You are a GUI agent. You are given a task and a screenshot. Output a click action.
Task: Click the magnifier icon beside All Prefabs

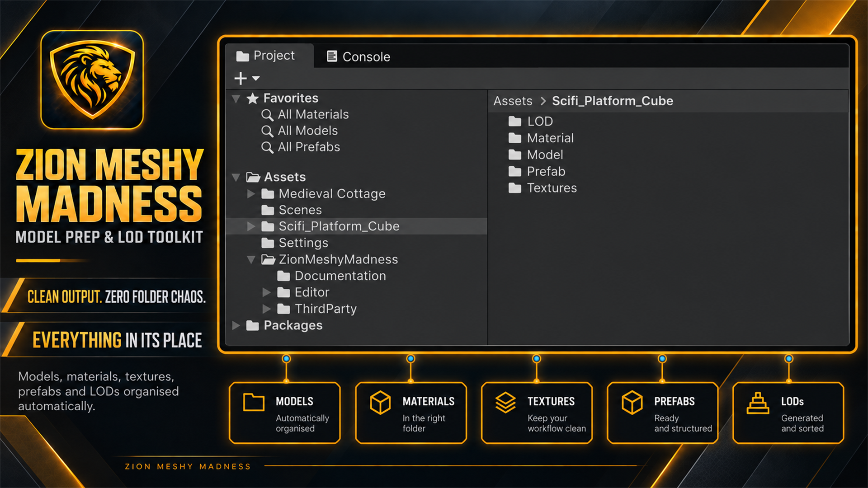click(267, 148)
